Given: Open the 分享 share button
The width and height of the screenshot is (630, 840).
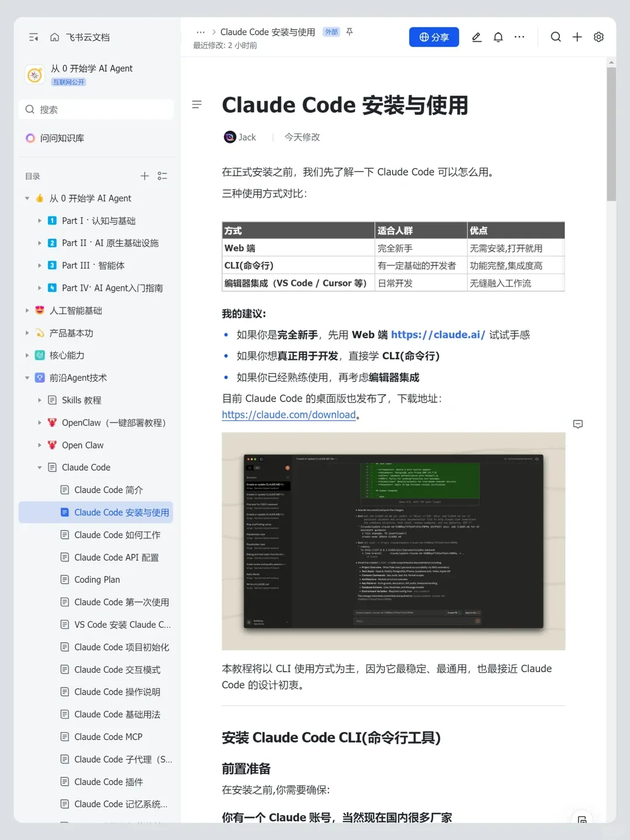Looking at the screenshot, I should pyautogui.click(x=434, y=37).
